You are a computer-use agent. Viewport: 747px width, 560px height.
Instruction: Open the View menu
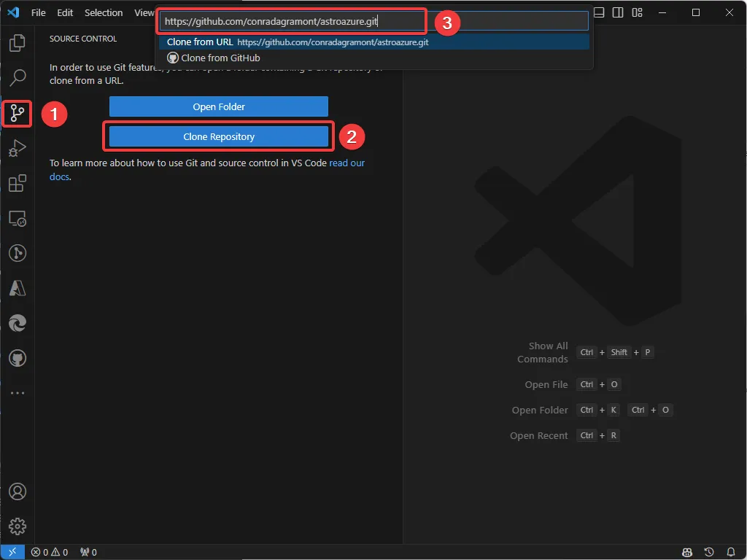coord(144,13)
